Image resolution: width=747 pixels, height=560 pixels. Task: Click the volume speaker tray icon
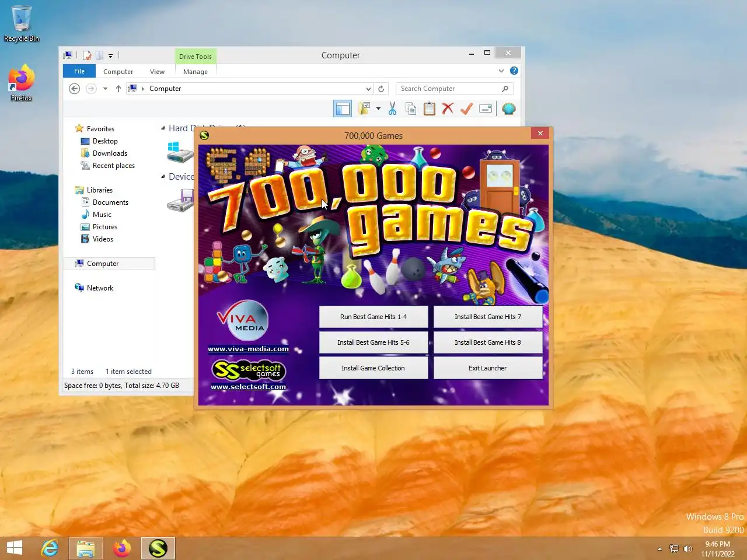[688, 549]
